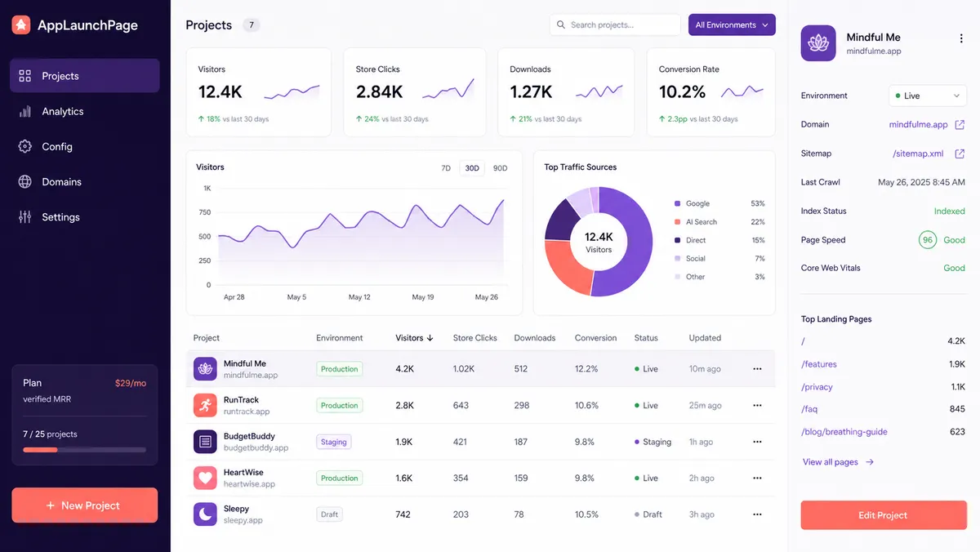This screenshot has width=980, height=552.
Task: Open the /sitemap.xml link
Action: (918, 154)
